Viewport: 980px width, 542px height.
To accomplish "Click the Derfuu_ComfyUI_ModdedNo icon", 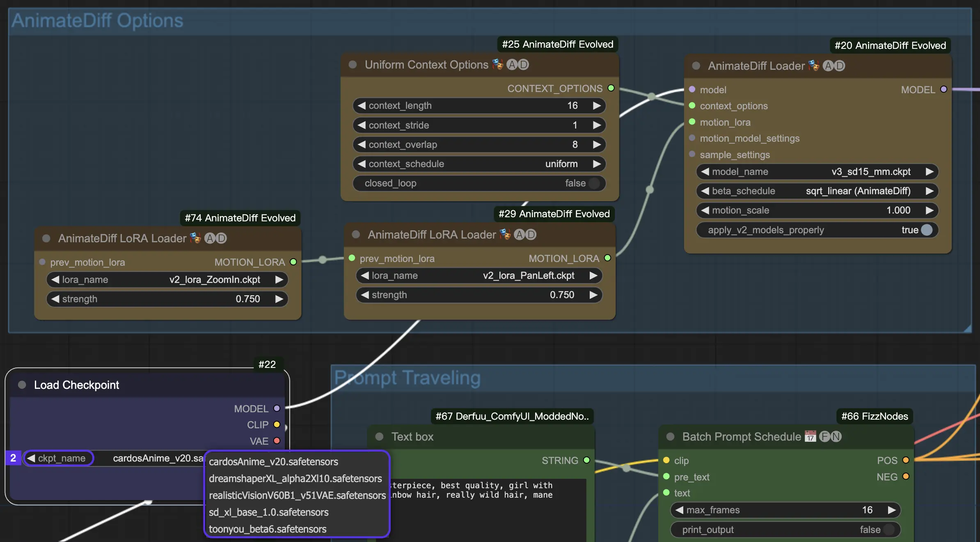I will pos(511,416).
